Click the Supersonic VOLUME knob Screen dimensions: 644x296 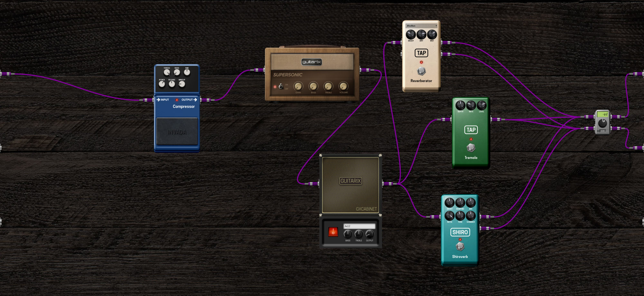343,86
